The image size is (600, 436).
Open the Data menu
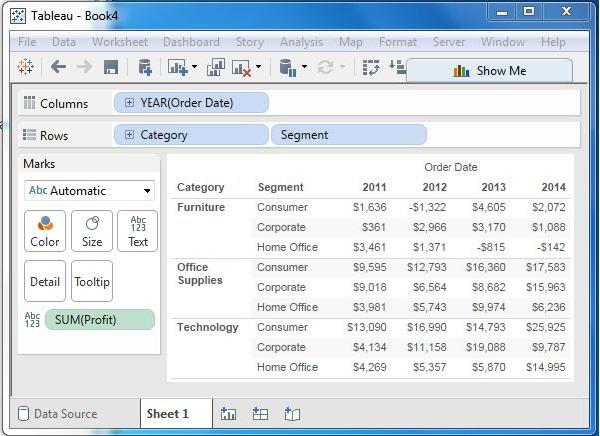(x=64, y=42)
